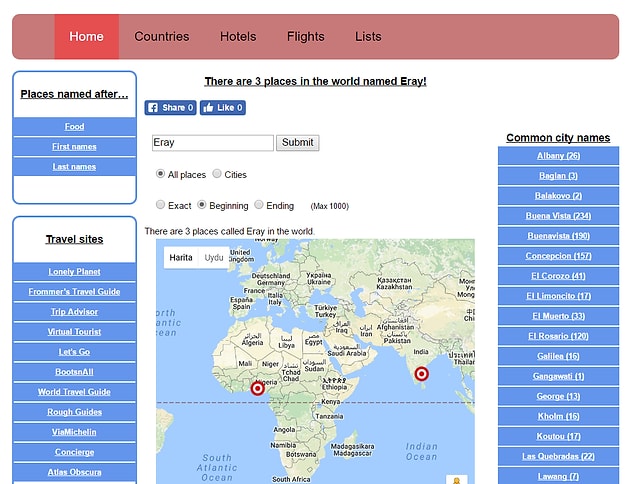Viewport: 635px width, 484px height.
Task: Open the Flights menu item
Action: [x=306, y=36]
